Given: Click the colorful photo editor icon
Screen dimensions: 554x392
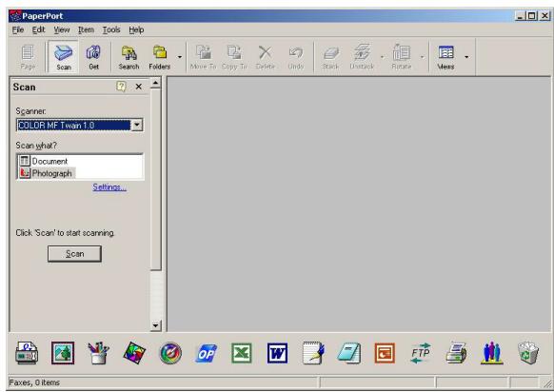Looking at the screenshot, I should point(134,353).
